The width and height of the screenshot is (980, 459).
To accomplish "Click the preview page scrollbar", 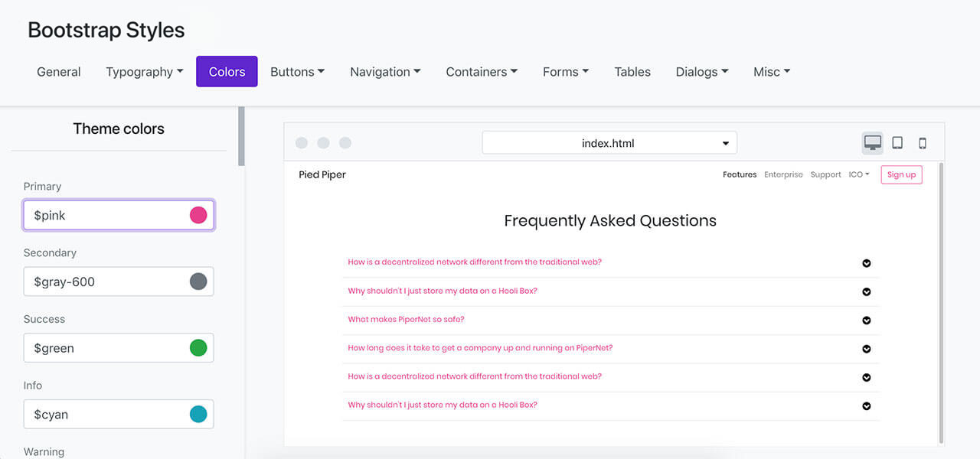I will click(x=941, y=302).
